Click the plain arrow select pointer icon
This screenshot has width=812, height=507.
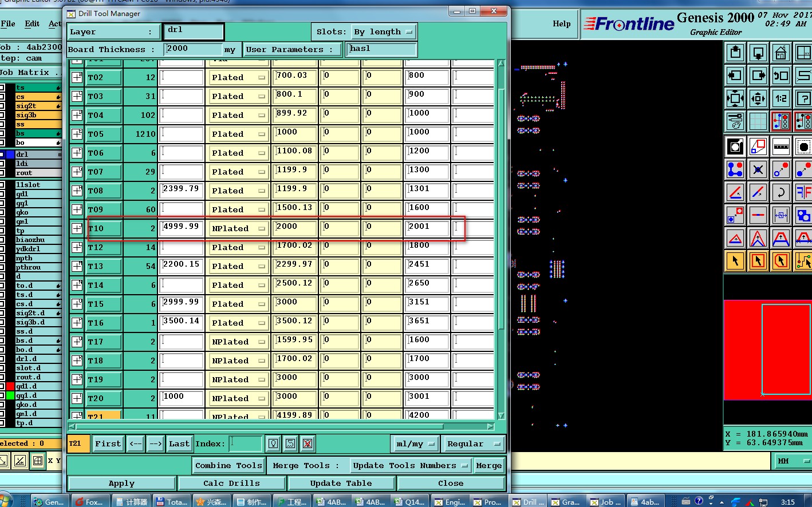pyautogui.click(x=735, y=261)
